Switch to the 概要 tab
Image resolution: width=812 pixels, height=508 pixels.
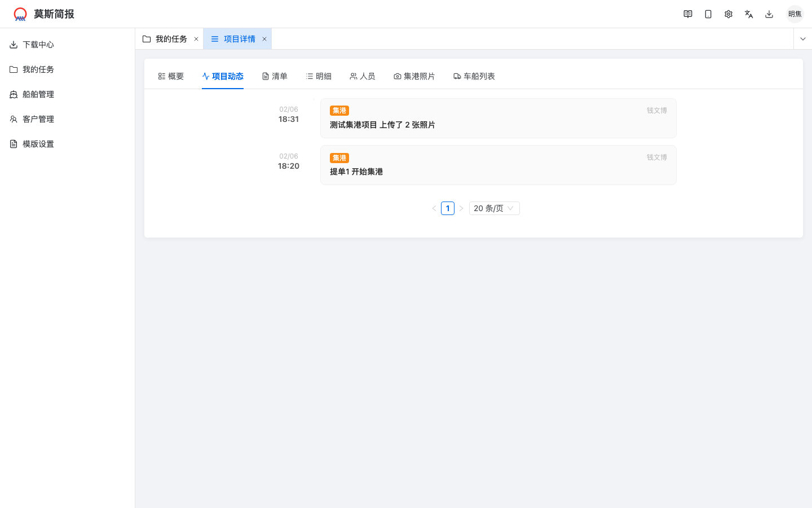click(171, 76)
